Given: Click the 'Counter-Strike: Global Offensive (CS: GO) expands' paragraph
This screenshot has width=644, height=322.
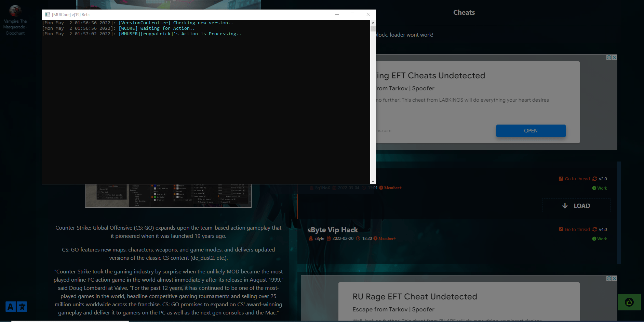Looking at the screenshot, I should pos(169,232).
